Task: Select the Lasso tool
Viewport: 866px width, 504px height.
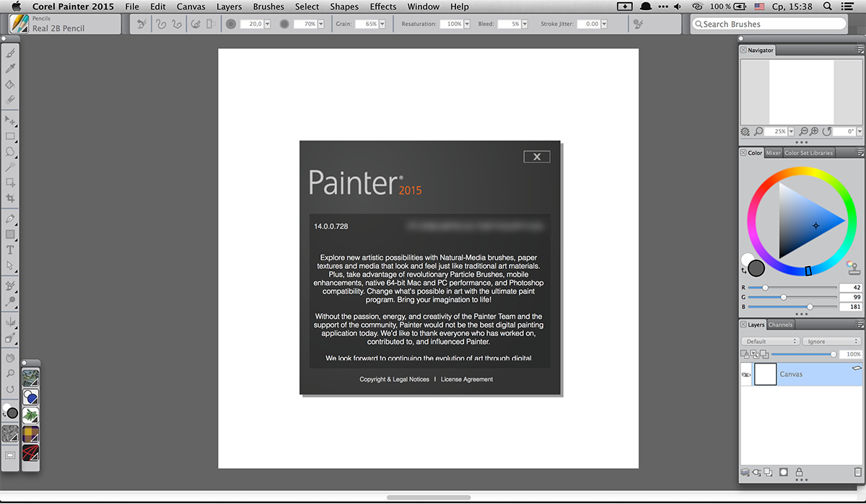Action: [10, 151]
